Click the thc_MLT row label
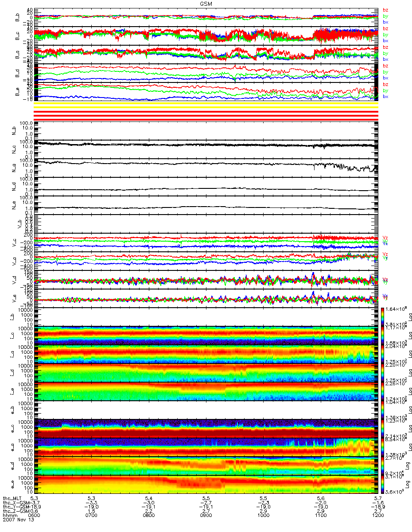 tap(13, 499)
